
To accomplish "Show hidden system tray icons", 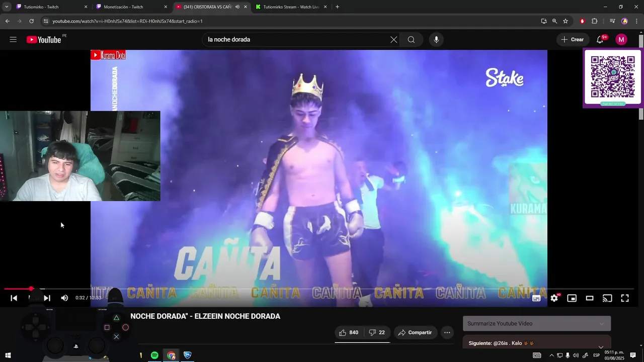I will pyautogui.click(x=551, y=355).
